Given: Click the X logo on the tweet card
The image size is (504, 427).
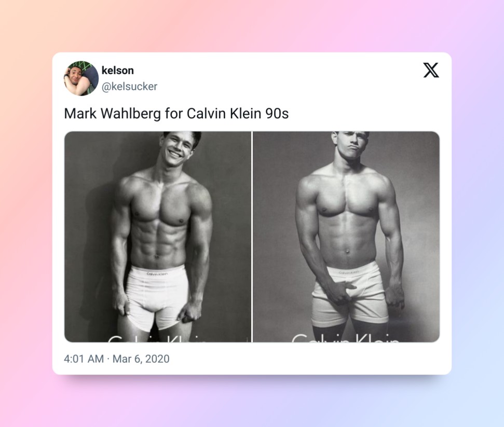Looking at the screenshot, I should pos(431,70).
